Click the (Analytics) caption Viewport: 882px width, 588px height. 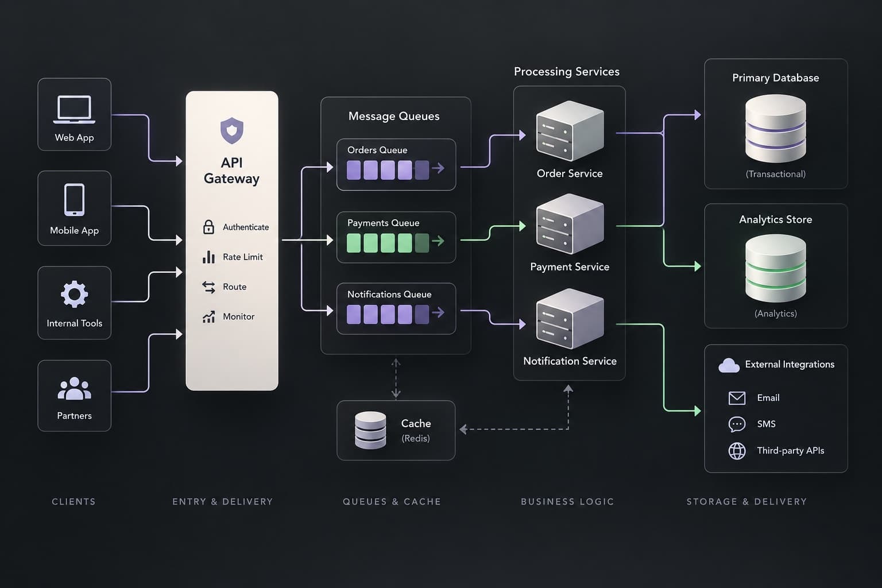point(776,314)
